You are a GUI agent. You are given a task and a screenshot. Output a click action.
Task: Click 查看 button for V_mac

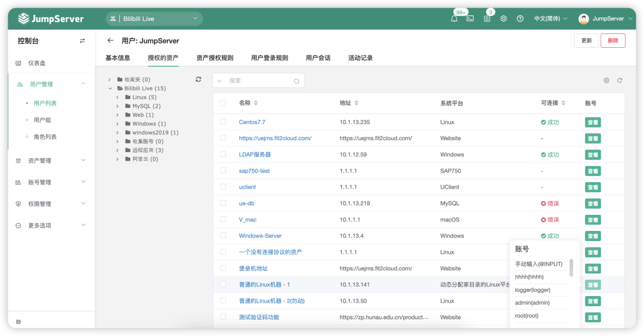click(x=593, y=220)
